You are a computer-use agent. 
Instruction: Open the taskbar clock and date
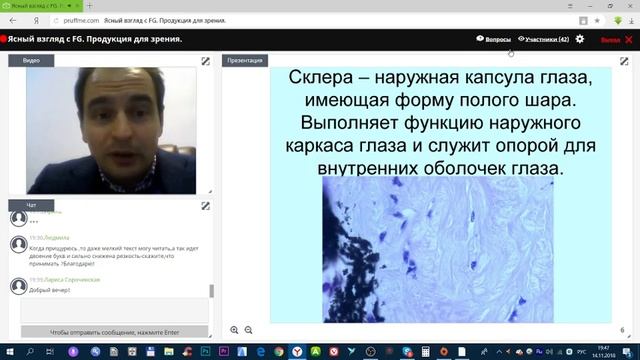click(x=604, y=352)
